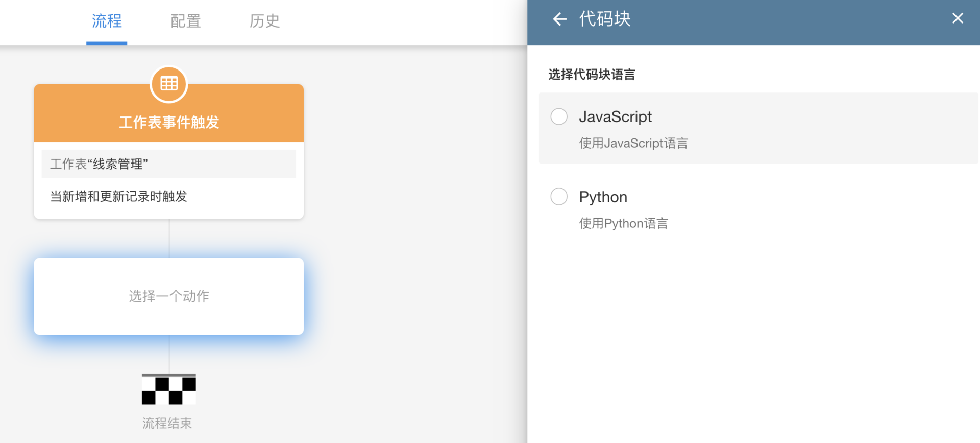The width and height of the screenshot is (980, 443).
Task: Click the 流程结束 label
Action: (x=167, y=424)
